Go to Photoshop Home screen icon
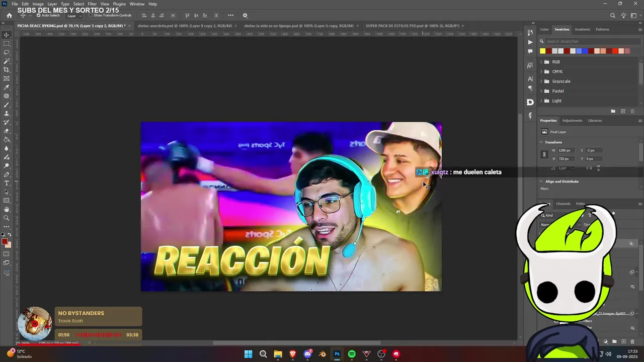Screen dimensions: 644x362 9,16
